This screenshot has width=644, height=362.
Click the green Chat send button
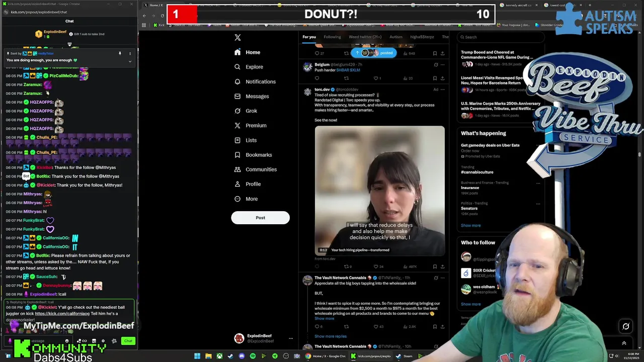coord(128,341)
